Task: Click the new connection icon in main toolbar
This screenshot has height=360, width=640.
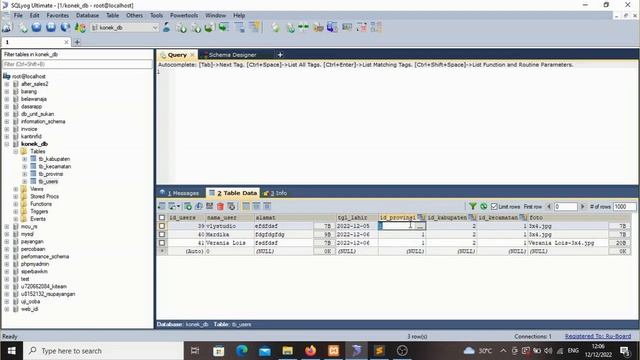Action: point(7,27)
